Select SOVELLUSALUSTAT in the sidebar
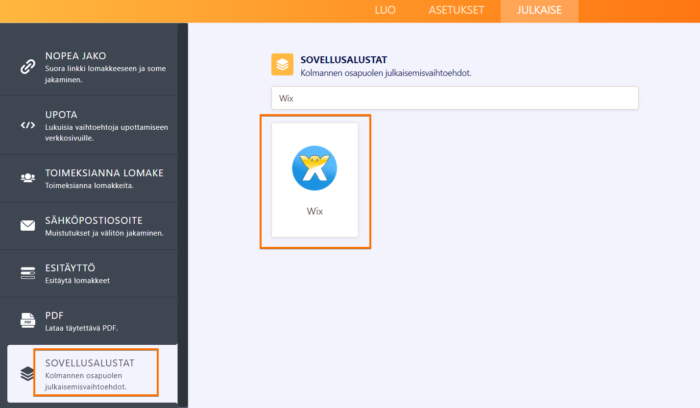 (x=92, y=374)
